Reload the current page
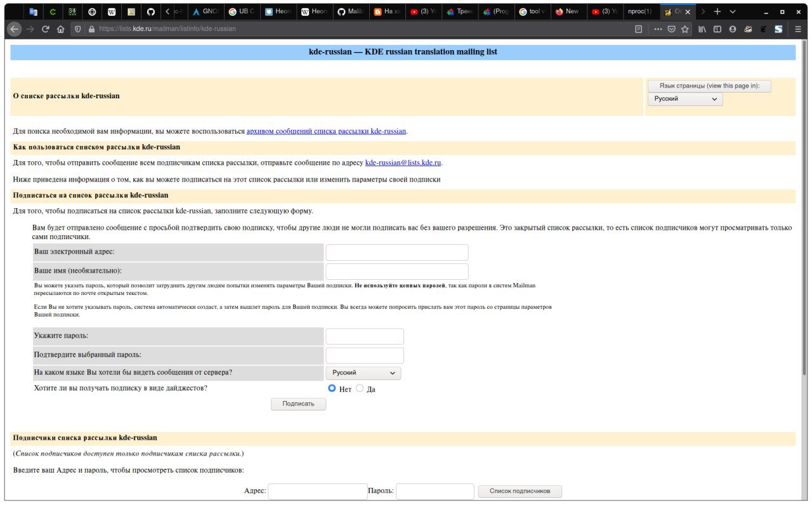 click(46, 29)
